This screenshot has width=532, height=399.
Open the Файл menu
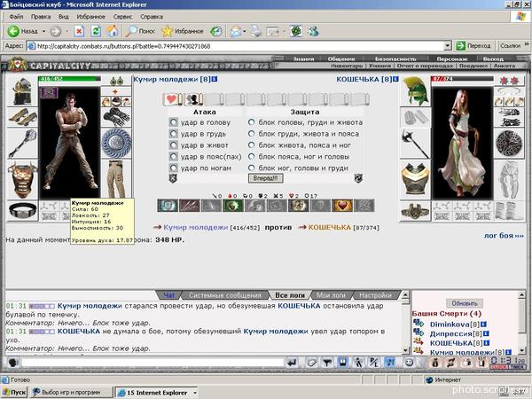coord(16,17)
